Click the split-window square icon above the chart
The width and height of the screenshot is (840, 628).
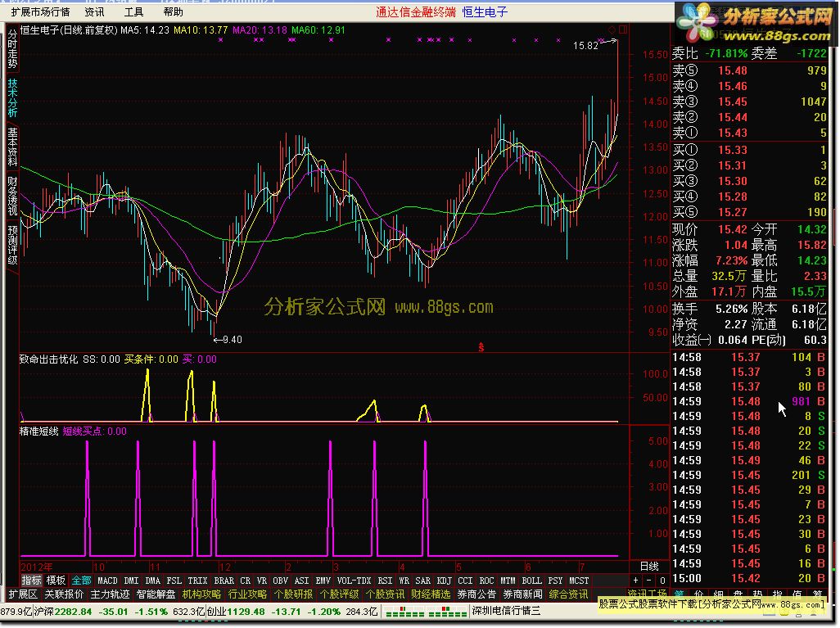tap(622, 29)
